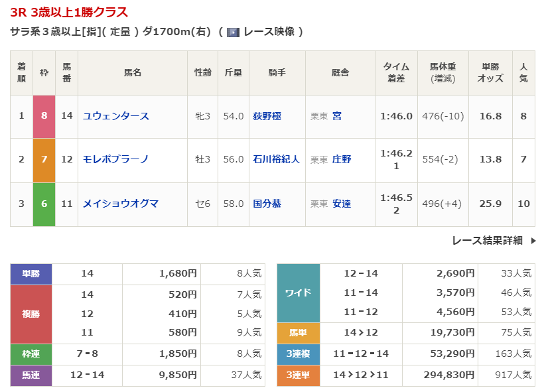Click the 3R race title heading
This screenshot has height=392, width=544.
(69, 13)
